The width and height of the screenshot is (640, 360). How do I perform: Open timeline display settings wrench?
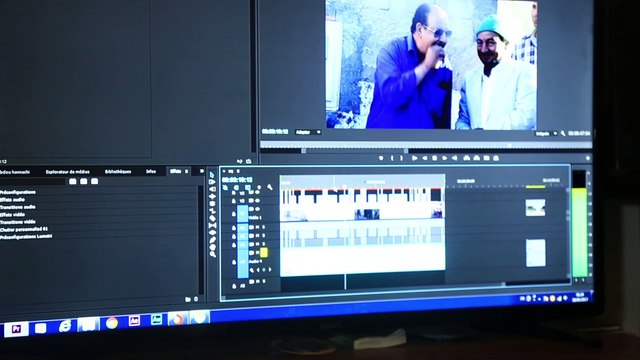(270, 187)
